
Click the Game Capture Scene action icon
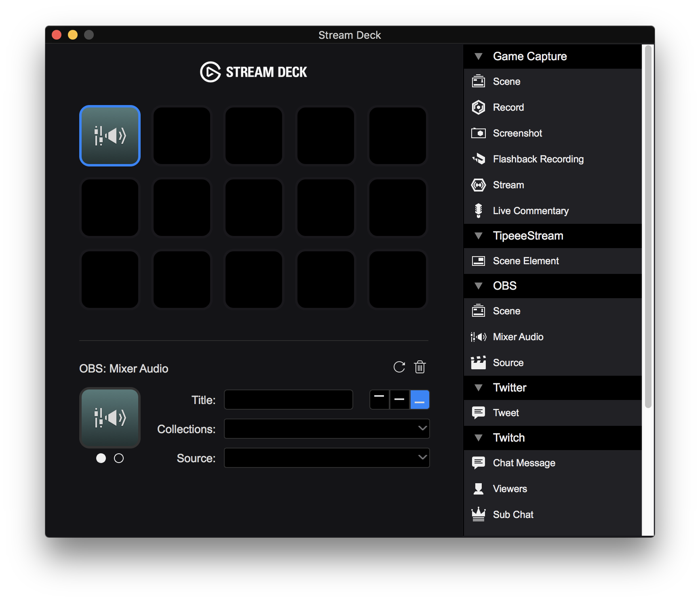(x=479, y=81)
